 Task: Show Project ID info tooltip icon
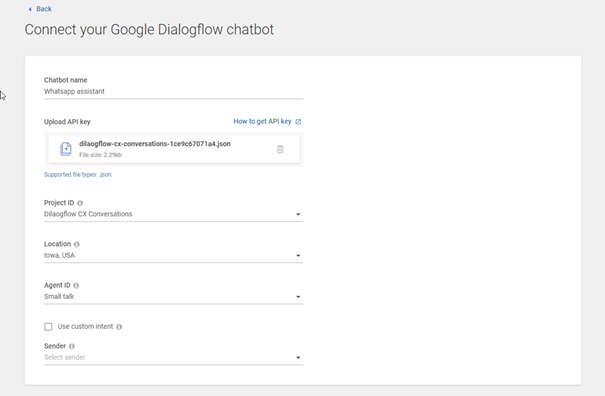[x=80, y=203]
